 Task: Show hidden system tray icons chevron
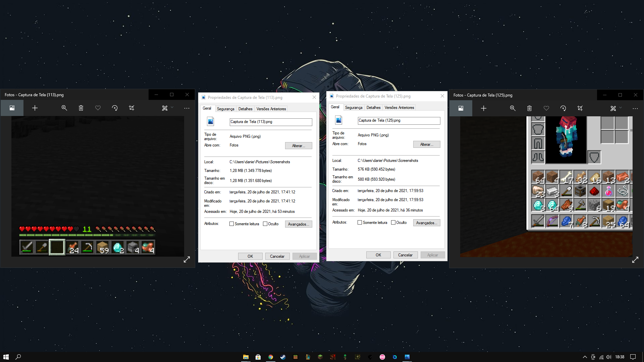coord(585,357)
